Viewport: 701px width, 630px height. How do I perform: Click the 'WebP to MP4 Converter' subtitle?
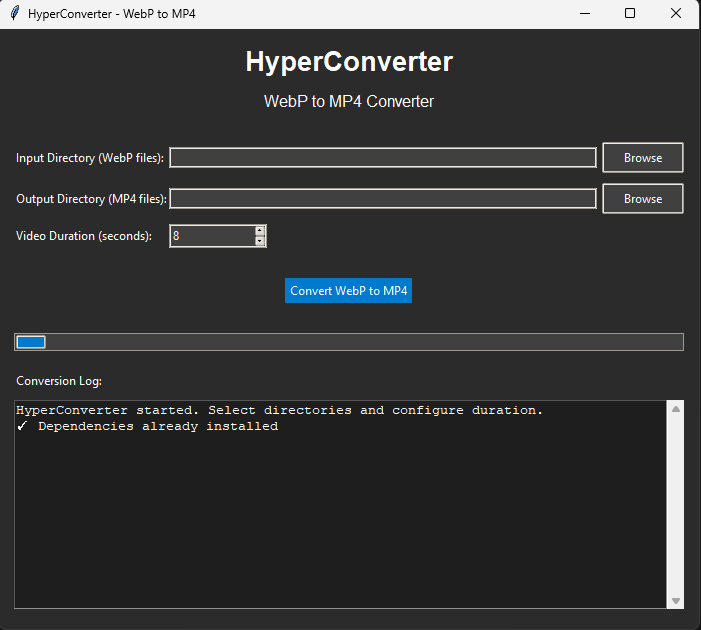[x=349, y=101]
